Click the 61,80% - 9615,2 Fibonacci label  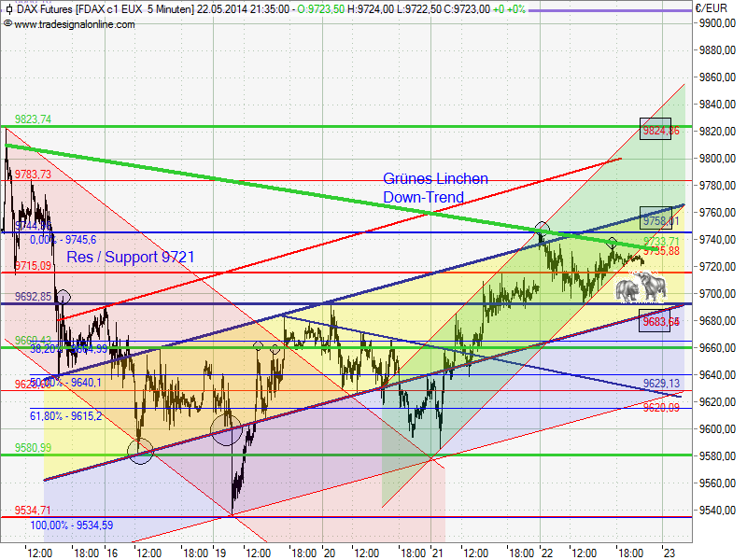click(65, 416)
